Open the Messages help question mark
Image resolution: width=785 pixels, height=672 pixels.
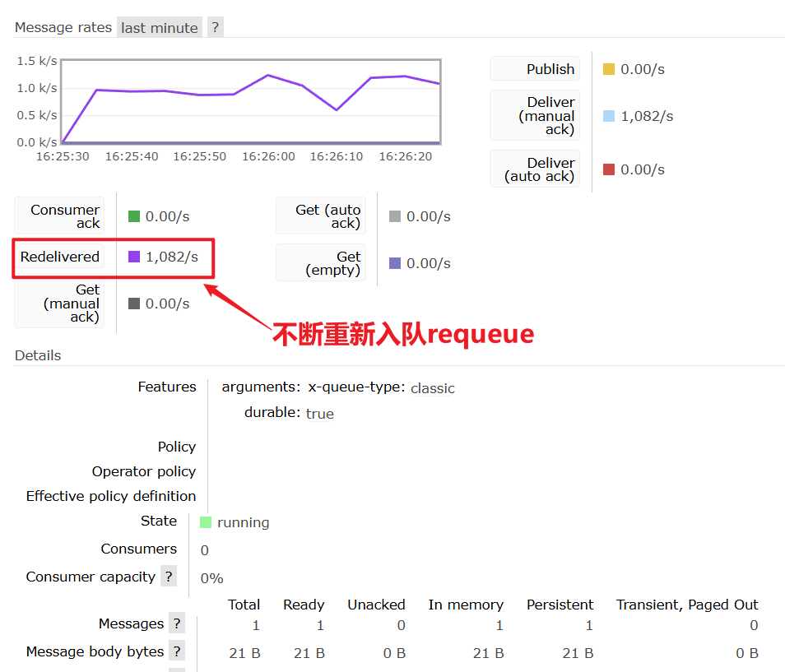177,623
